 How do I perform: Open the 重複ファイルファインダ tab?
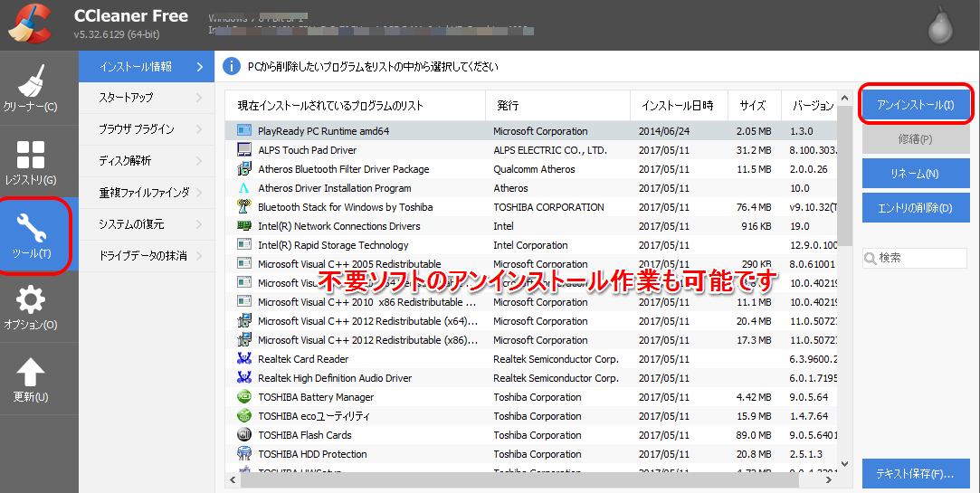(147, 193)
